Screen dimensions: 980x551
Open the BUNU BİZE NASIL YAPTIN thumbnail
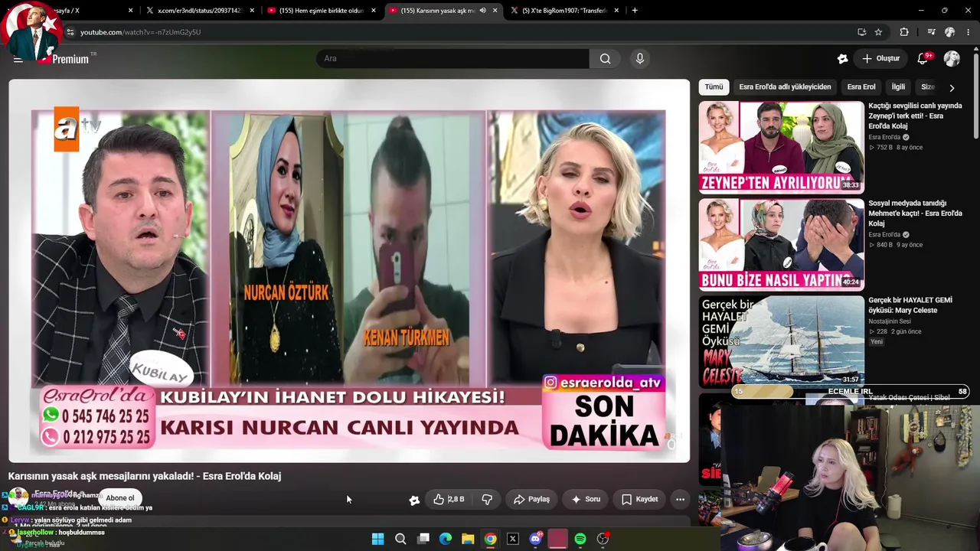[781, 245]
